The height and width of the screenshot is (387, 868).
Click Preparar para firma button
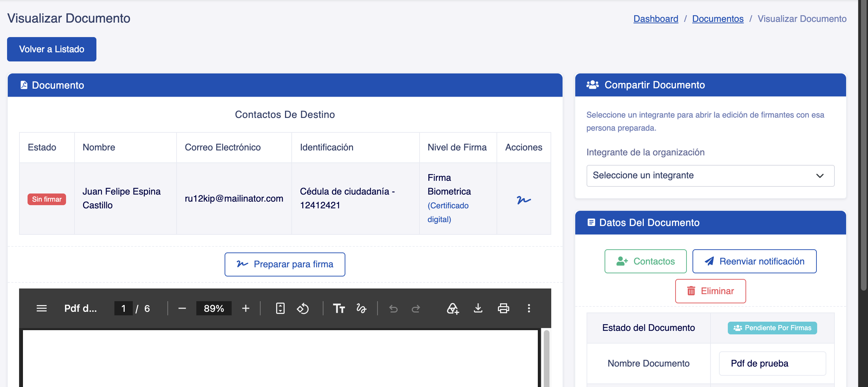point(285,264)
